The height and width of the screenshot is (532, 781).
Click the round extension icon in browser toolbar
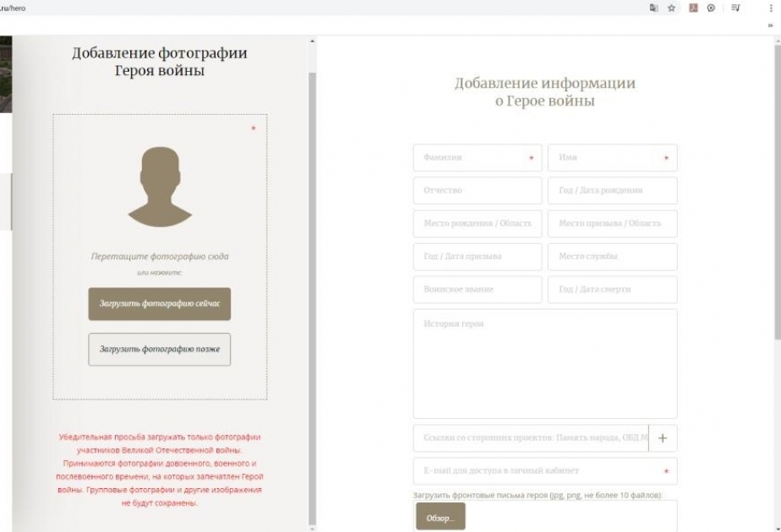click(x=712, y=8)
